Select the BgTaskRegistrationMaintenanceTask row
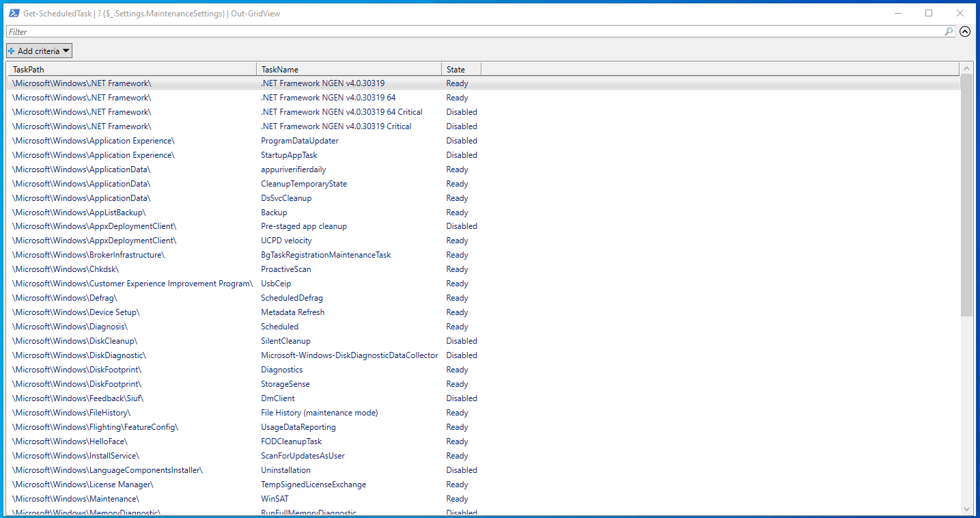The image size is (980, 518). click(x=484, y=255)
